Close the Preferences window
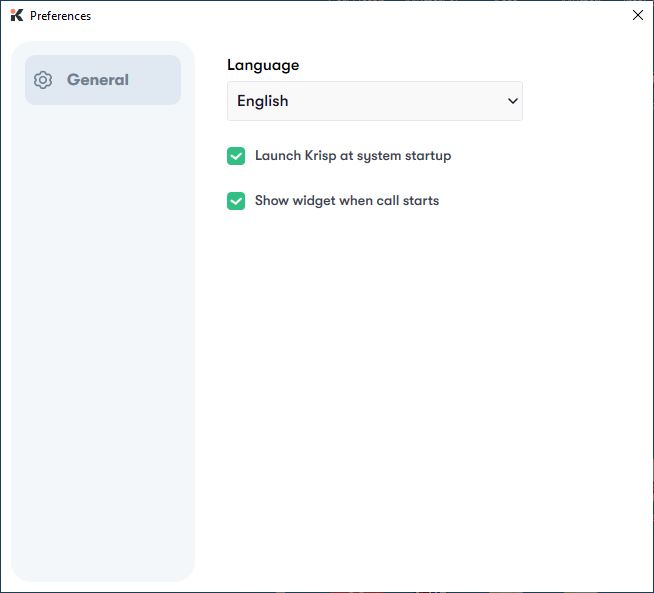Screen dimensions: 654x593 point(637,15)
